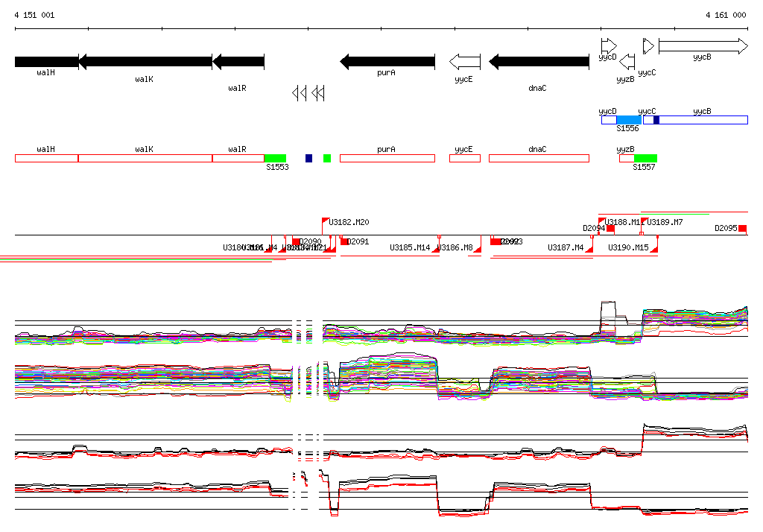Click the red outlined walH box
Viewport: 763px width, 532px height.
pyautogui.click(x=47, y=158)
